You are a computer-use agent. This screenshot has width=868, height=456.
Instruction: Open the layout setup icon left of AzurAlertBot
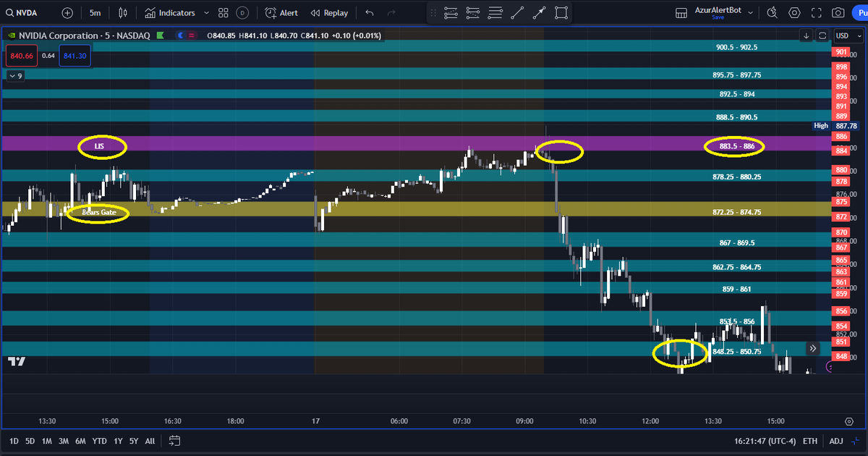(x=682, y=12)
